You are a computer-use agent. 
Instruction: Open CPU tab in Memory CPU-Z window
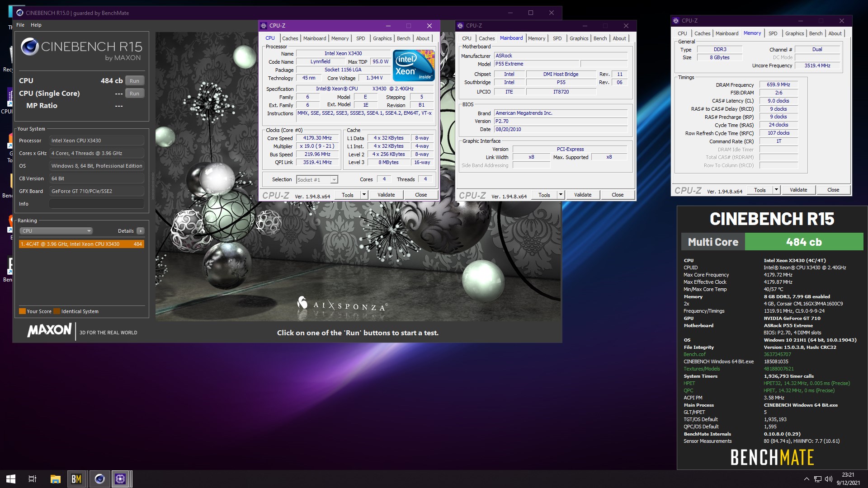(683, 33)
